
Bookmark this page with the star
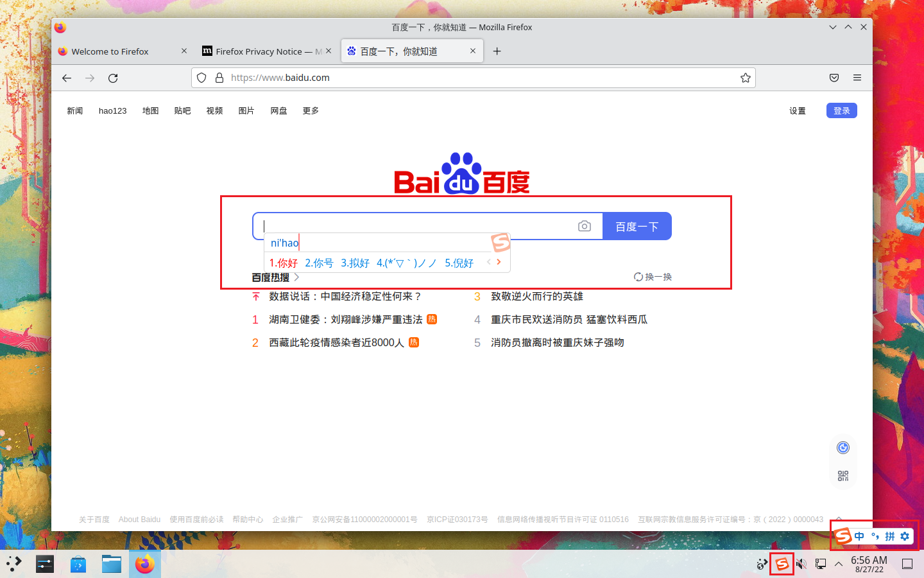(x=745, y=78)
